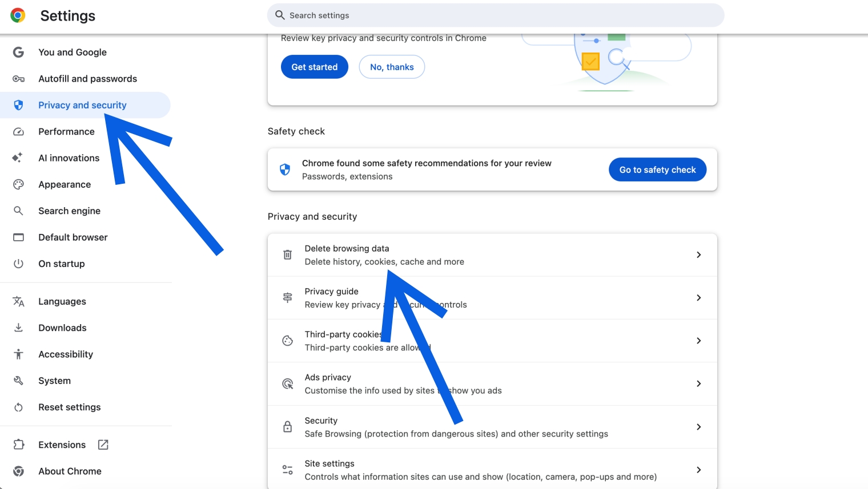Click inside the Search settings field
Image resolution: width=868 pixels, height=489 pixels.
[x=496, y=15]
